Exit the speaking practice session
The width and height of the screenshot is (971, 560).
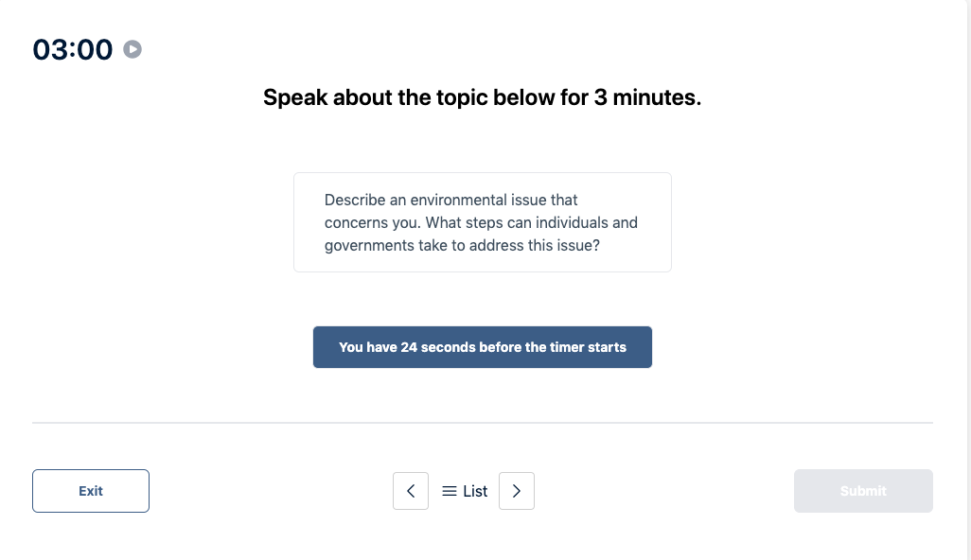point(90,491)
